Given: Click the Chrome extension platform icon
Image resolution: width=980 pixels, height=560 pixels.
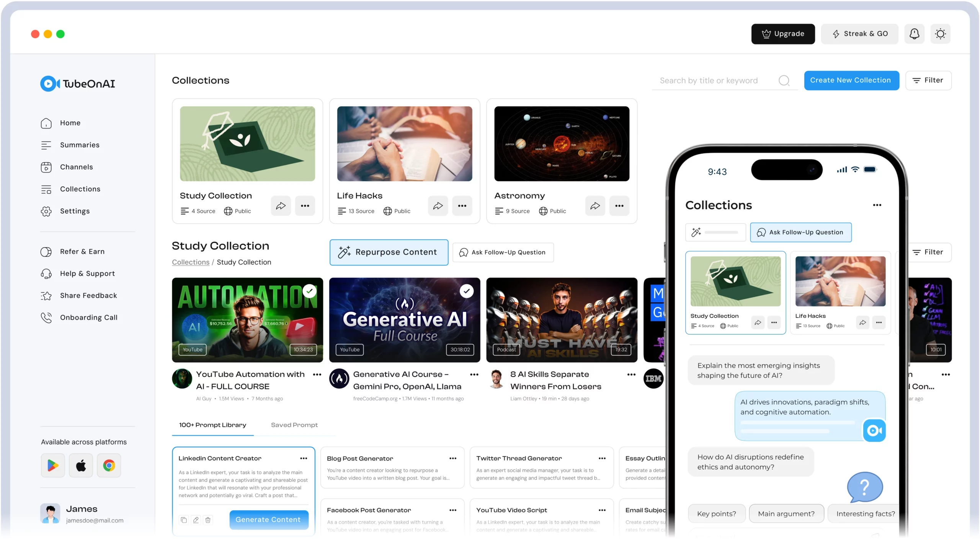Looking at the screenshot, I should pos(109,466).
